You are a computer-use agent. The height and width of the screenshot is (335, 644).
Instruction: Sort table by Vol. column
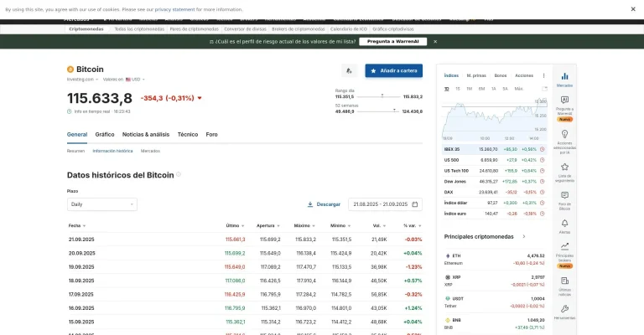379,225
